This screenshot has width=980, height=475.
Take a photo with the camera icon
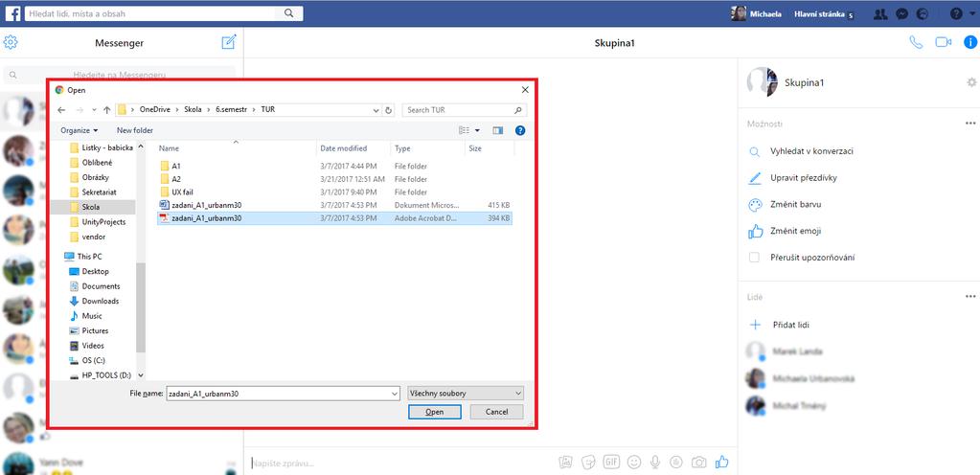698,463
